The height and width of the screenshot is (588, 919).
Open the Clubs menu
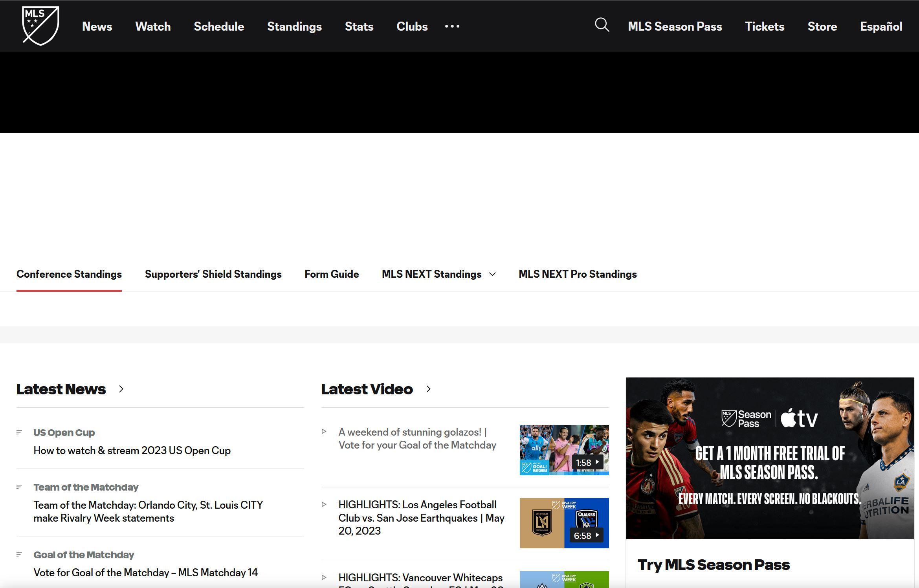[411, 26]
